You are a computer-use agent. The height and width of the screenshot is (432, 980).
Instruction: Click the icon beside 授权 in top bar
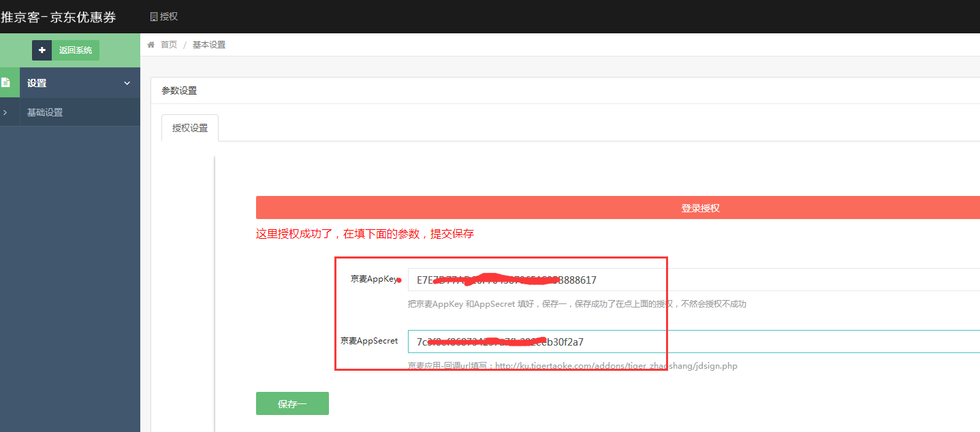click(154, 16)
